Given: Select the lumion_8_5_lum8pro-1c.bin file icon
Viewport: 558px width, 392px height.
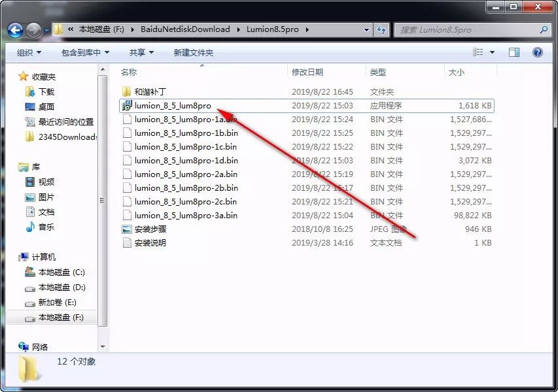Looking at the screenshot, I should [127, 147].
